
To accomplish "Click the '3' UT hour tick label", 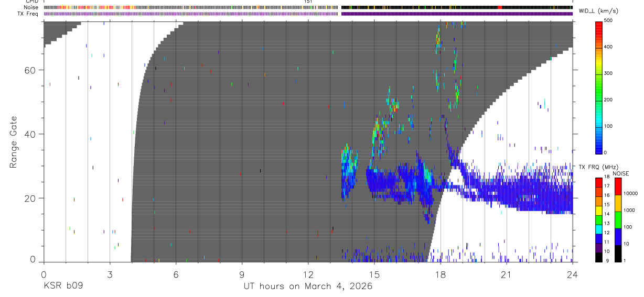I will point(110,274).
